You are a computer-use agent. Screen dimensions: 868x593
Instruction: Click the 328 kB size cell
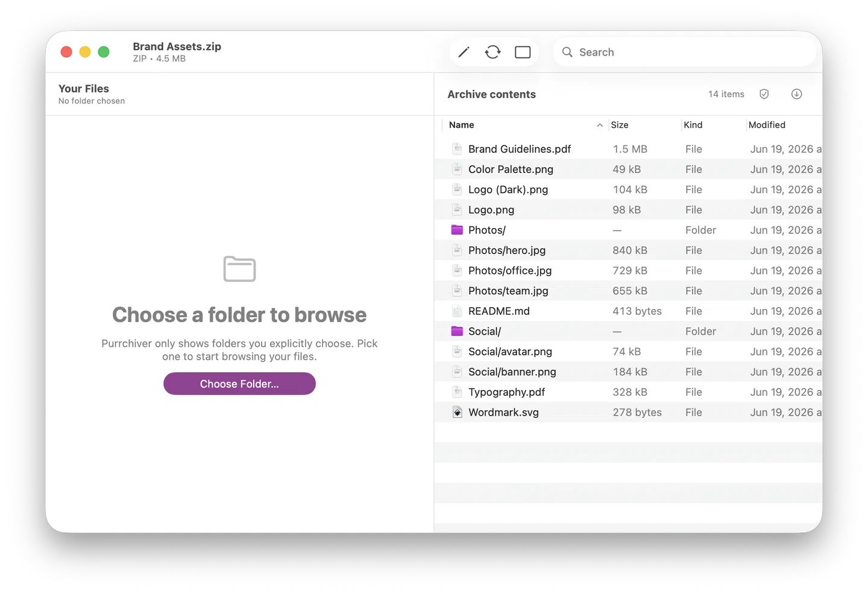(630, 392)
